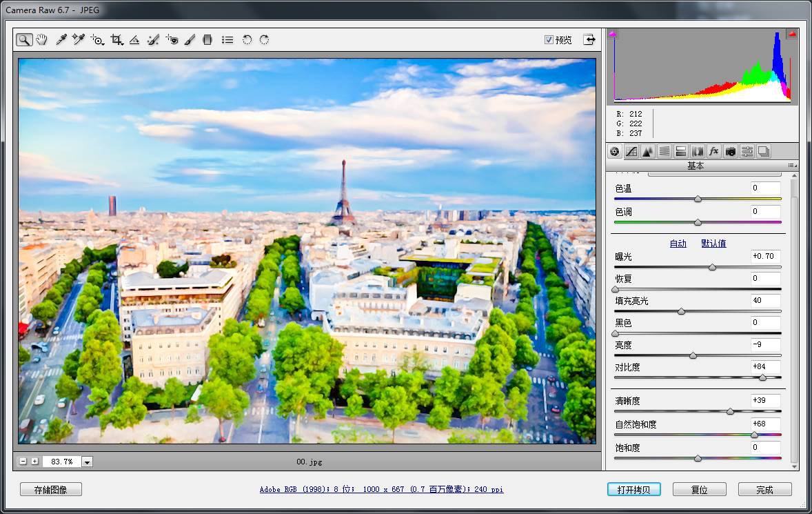812x514 pixels.
Task: Select the Straighten tool
Action: click(134, 40)
